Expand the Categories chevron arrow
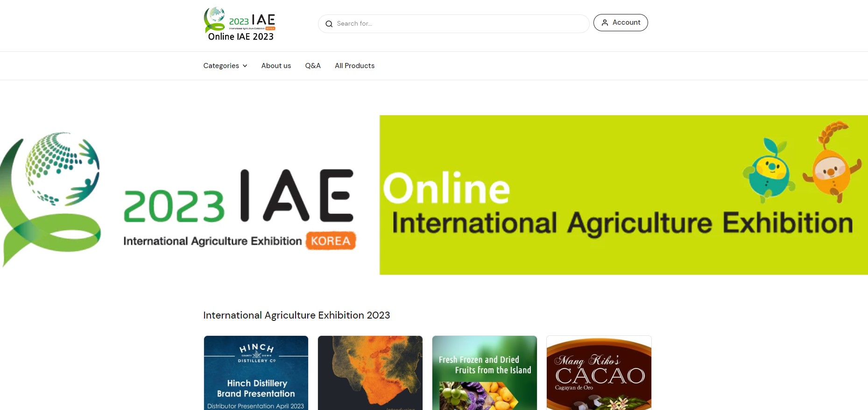The width and height of the screenshot is (868, 410). (x=245, y=66)
